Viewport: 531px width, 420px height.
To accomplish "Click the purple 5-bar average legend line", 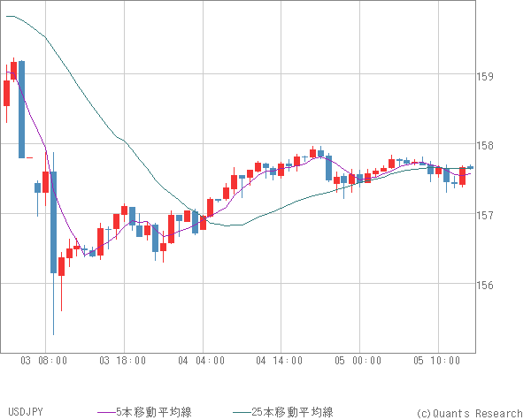I will 107,412.
